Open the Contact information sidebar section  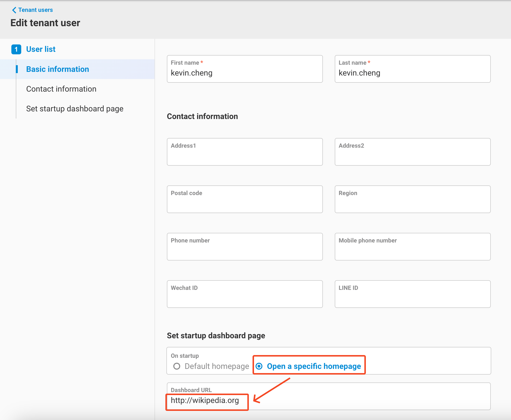(61, 89)
